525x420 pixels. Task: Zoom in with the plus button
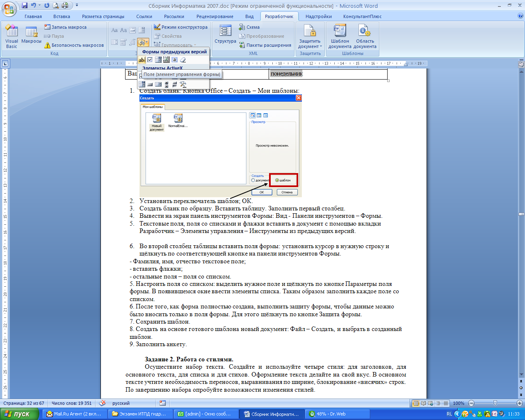[x=520, y=403]
